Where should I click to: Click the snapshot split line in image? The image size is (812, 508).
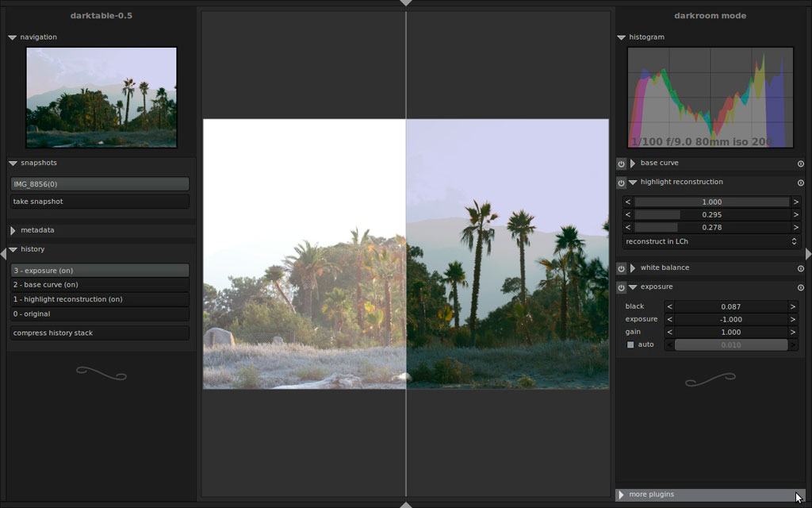coord(406,254)
